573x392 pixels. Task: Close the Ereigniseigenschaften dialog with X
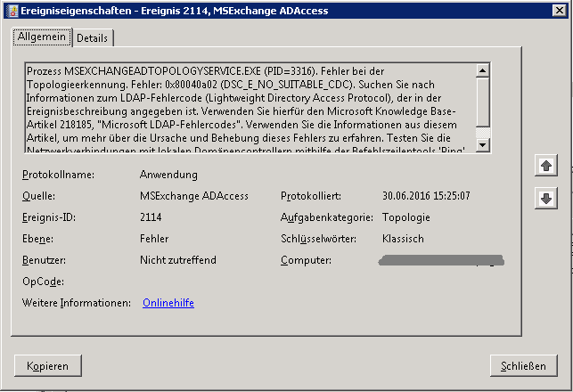click(x=560, y=10)
